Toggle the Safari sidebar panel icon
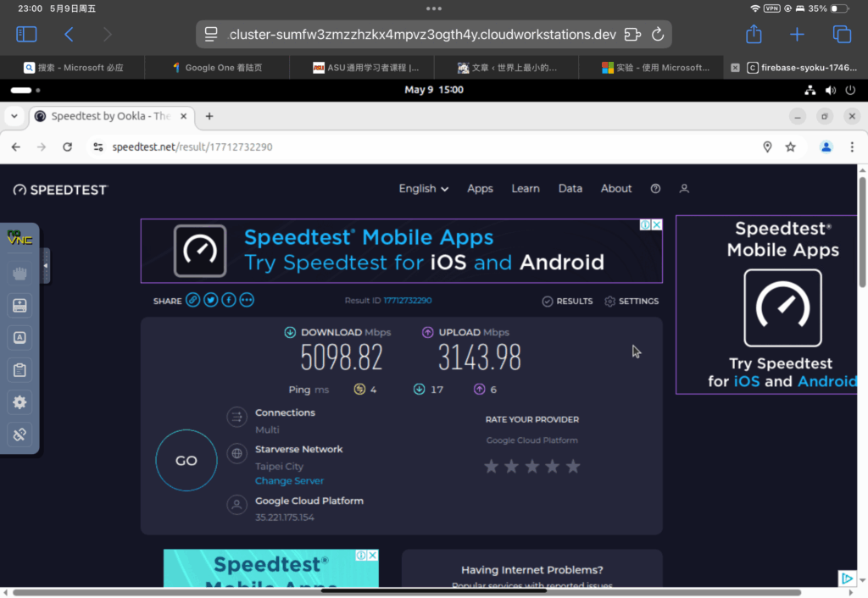Viewport: 868px width, 598px height. click(26, 34)
